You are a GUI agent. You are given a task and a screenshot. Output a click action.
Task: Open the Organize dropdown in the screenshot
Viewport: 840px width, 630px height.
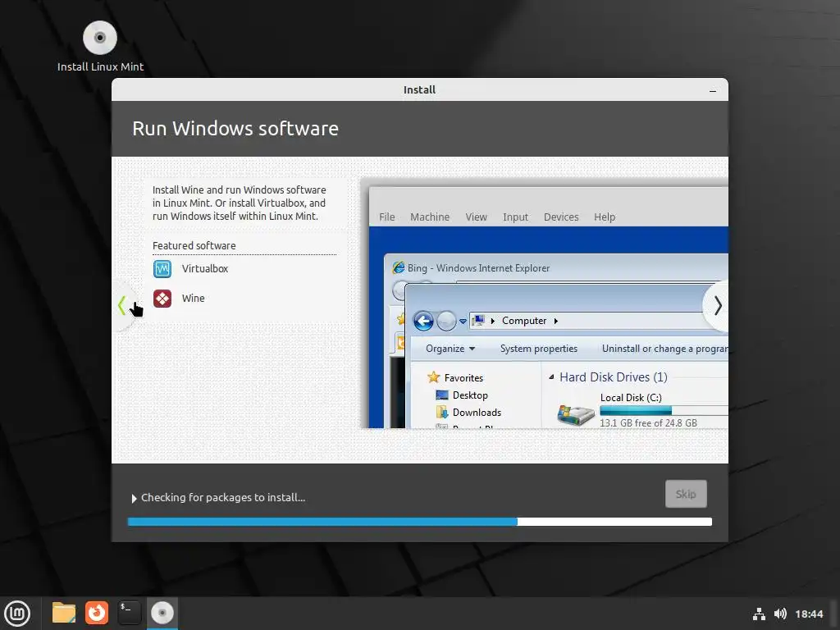click(x=450, y=349)
